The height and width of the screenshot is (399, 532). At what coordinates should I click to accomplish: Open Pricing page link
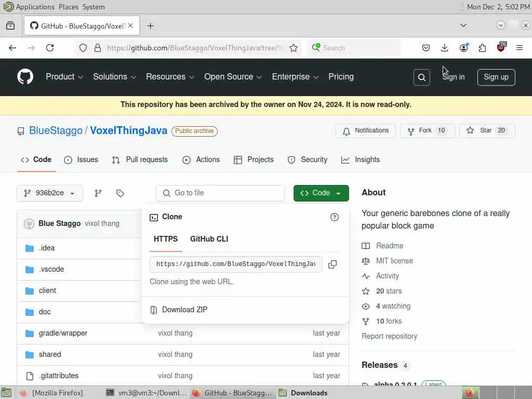[341, 77]
